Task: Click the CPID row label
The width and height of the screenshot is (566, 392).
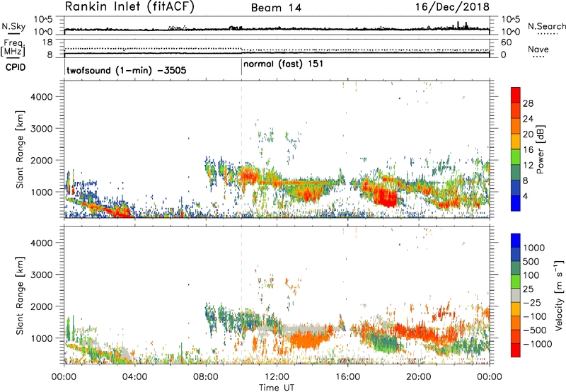Action: click(15, 67)
